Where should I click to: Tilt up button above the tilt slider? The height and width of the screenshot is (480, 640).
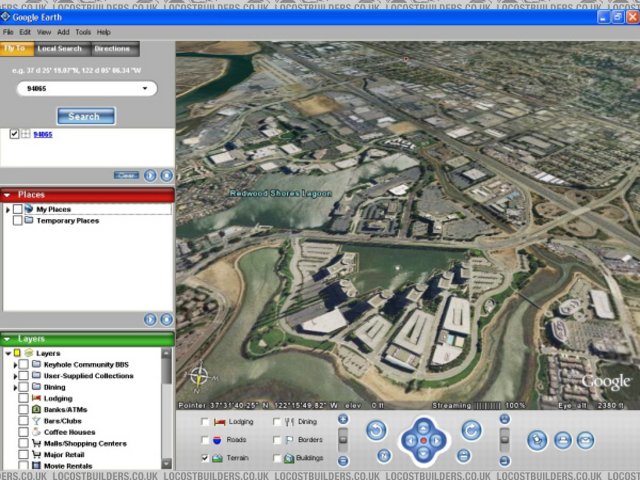(505, 419)
